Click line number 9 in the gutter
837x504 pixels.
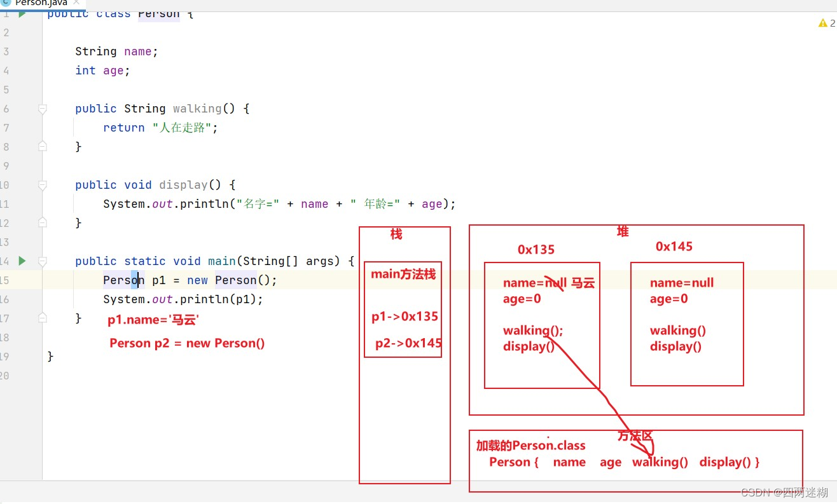pos(6,166)
